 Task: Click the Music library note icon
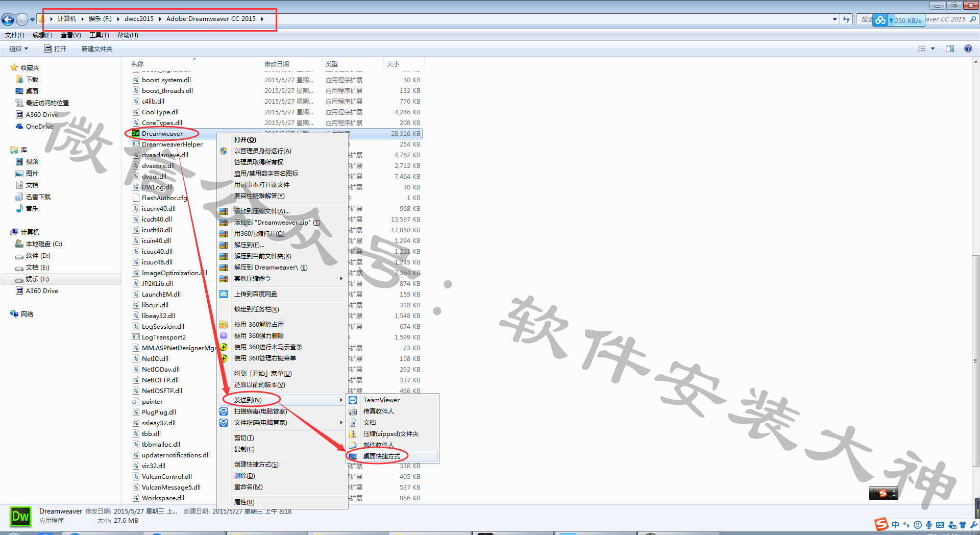(19, 208)
